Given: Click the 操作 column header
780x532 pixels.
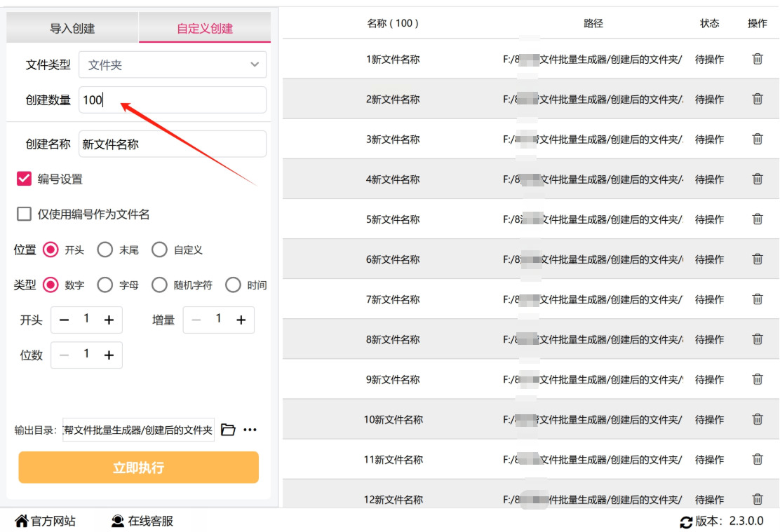Looking at the screenshot, I should [x=757, y=23].
